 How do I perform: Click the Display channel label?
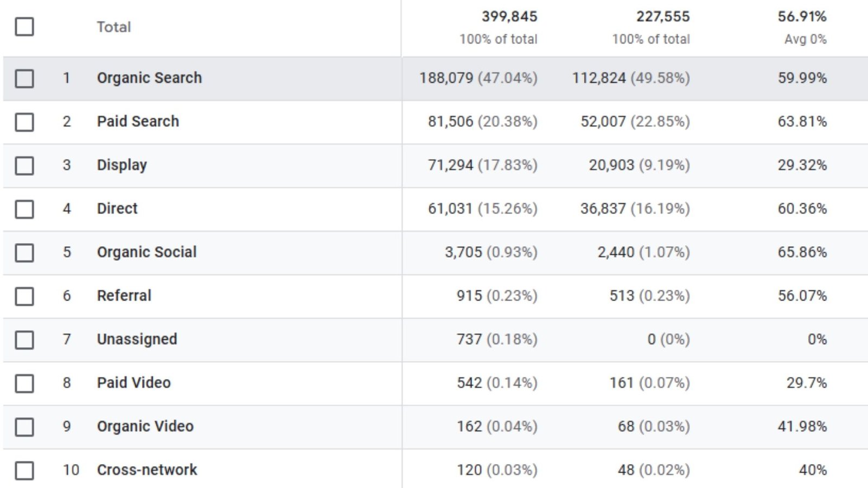click(122, 165)
